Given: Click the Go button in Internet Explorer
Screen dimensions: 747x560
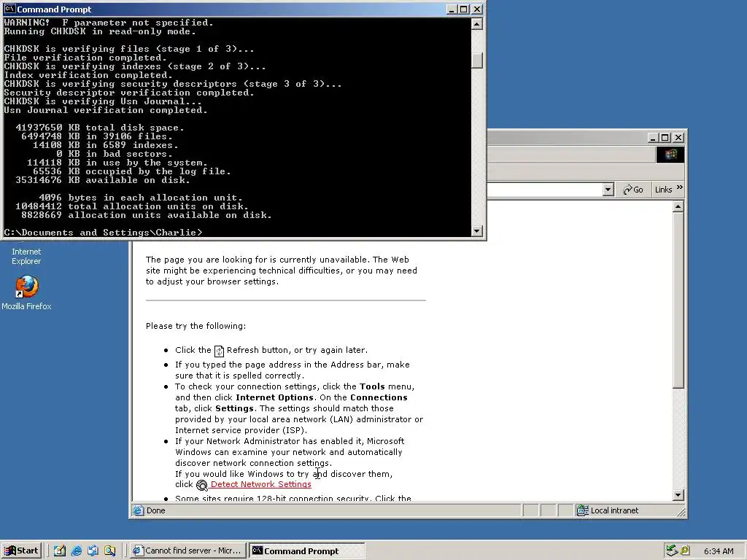Looking at the screenshot, I should click(x=633, y=190).
